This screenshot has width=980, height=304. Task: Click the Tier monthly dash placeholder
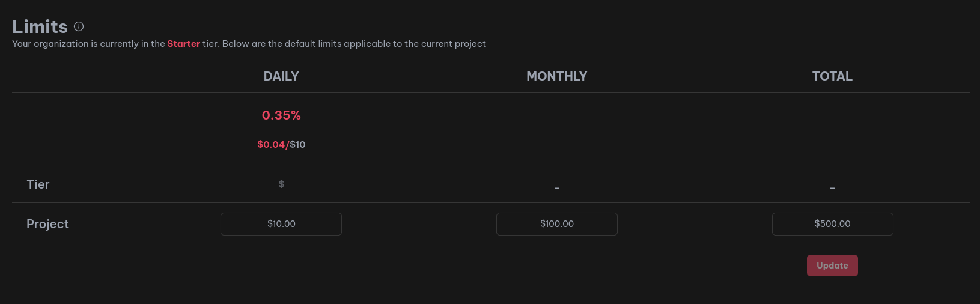[x=557, y=187]
